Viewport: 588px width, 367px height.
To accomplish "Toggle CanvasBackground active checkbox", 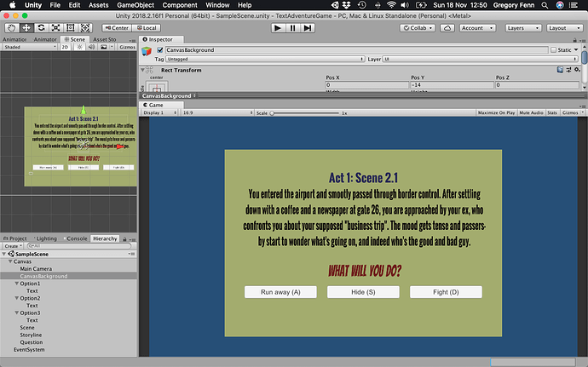I will [160, 50].
